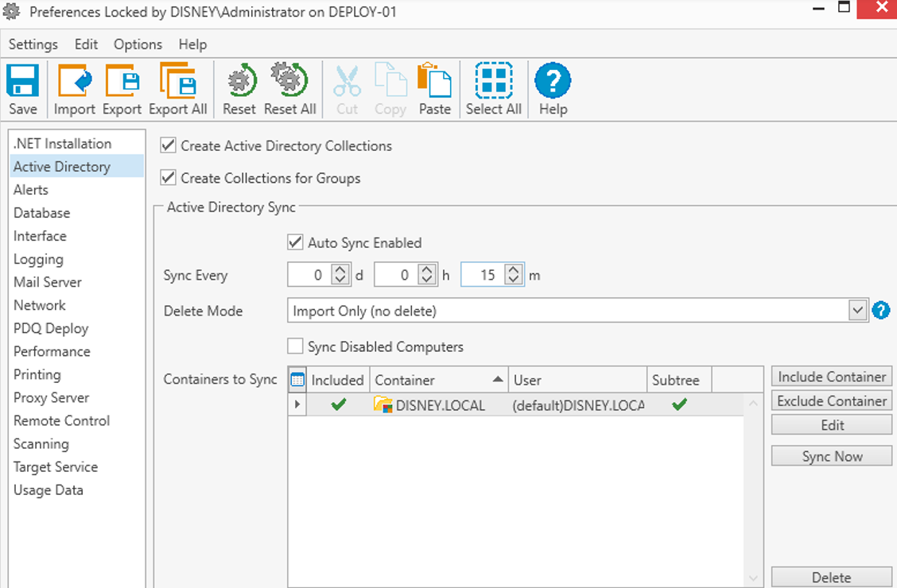The image size is (897, 588).
Task: Click the User column header
Action: [x=578, y=380]
